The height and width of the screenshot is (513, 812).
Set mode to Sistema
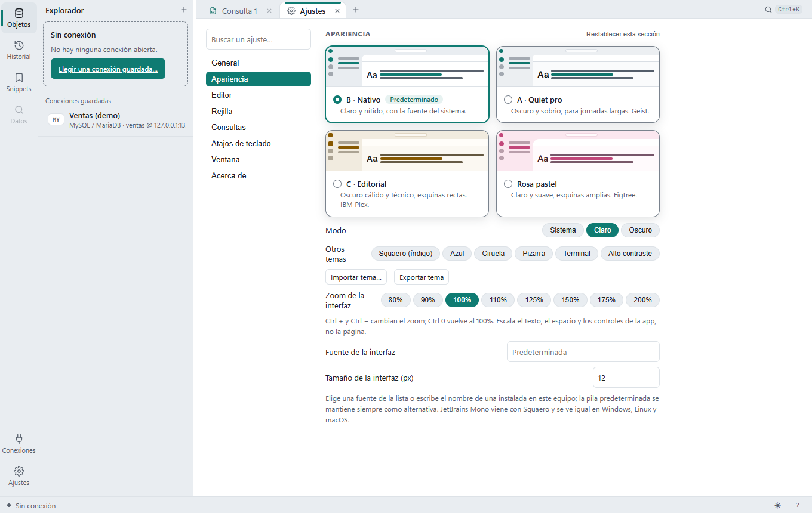pyautogui.click(x=563, y=230)
